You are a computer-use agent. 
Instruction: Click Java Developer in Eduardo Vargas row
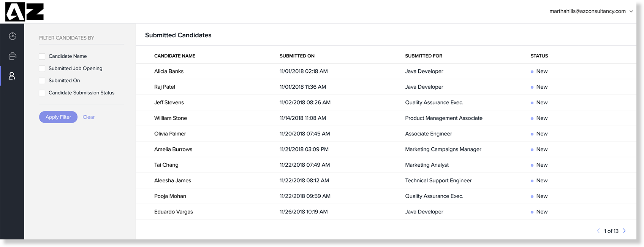(424, 212)
